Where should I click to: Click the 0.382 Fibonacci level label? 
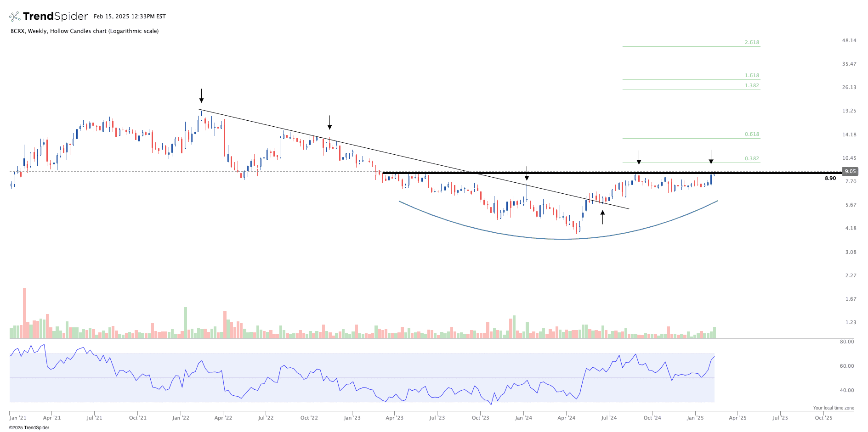(x=752, y=158)
